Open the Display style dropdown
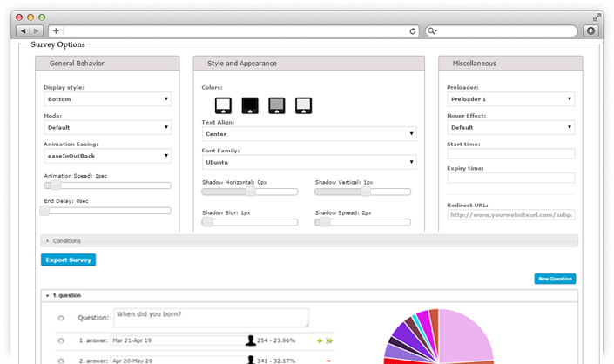The image size is (614, 364). [108, 99]
